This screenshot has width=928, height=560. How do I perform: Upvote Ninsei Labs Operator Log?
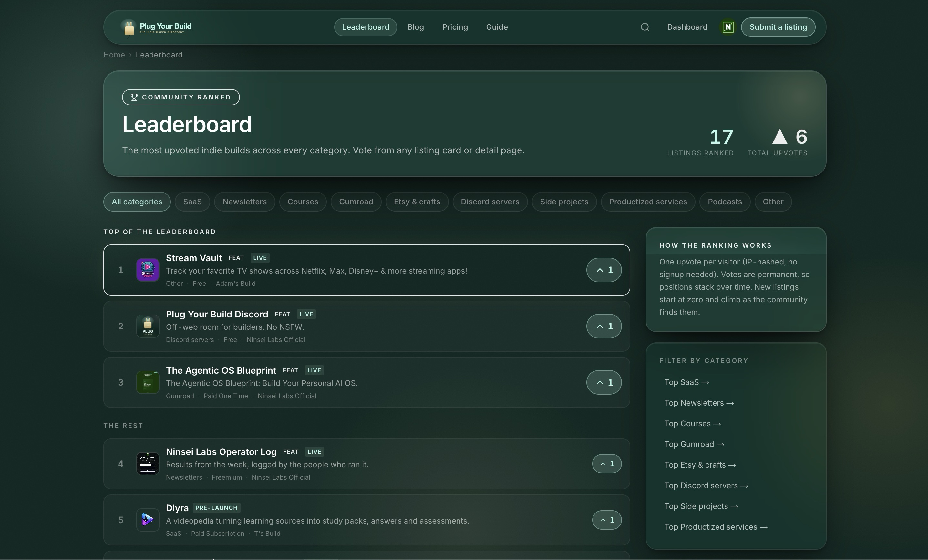click(x=607, y=463)
